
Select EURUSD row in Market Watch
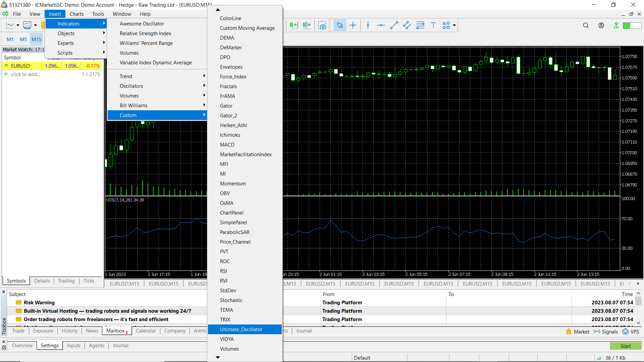(52, 66)
